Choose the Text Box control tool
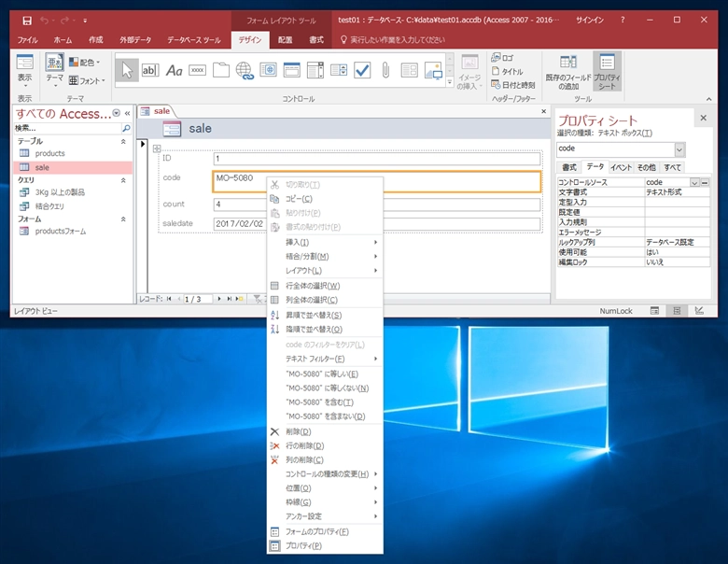The height and width of the screenshot is (564, 728). 150,71
